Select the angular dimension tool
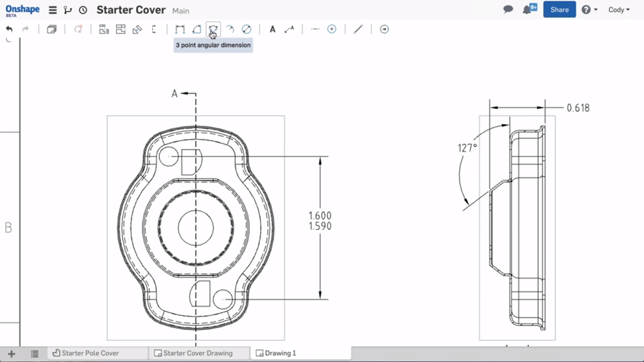Viewport: 644px width, 362px height. tap(197, 29)
